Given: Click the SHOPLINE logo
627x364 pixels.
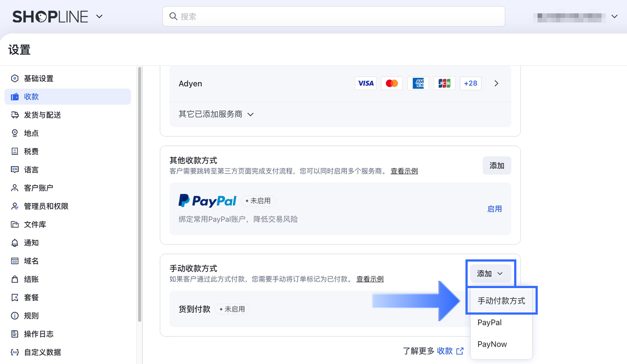Looking at the screenshot, I should point(50,17).
